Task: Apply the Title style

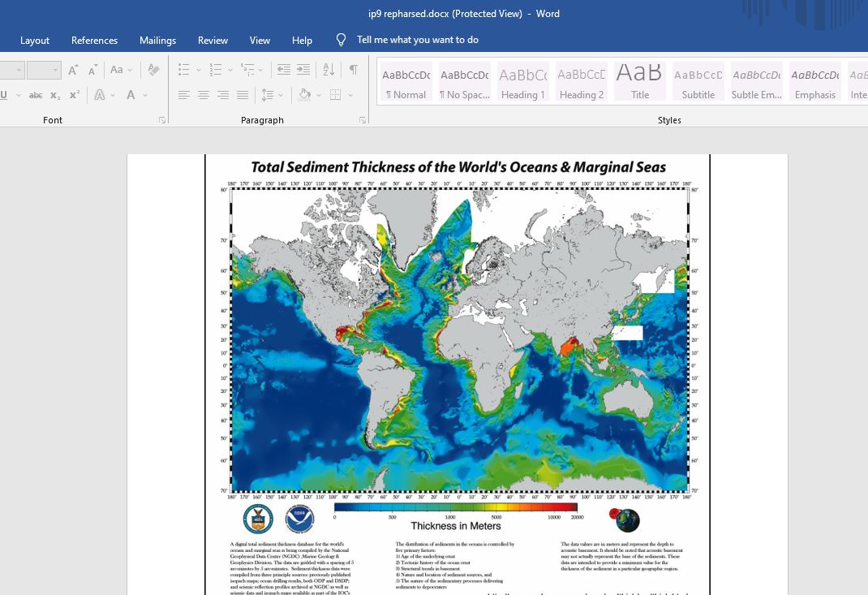Action: 640,82
